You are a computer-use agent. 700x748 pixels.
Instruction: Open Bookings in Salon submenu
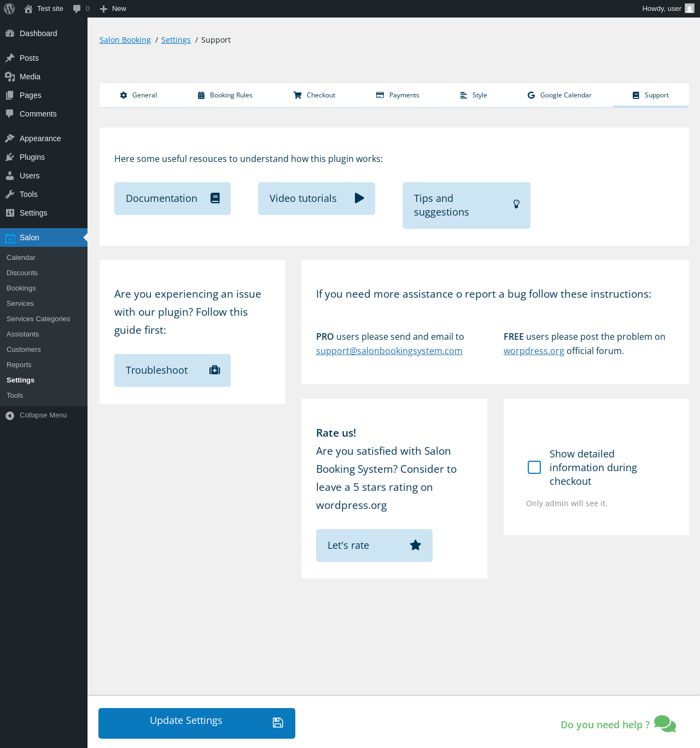click(x=21, y=288)
